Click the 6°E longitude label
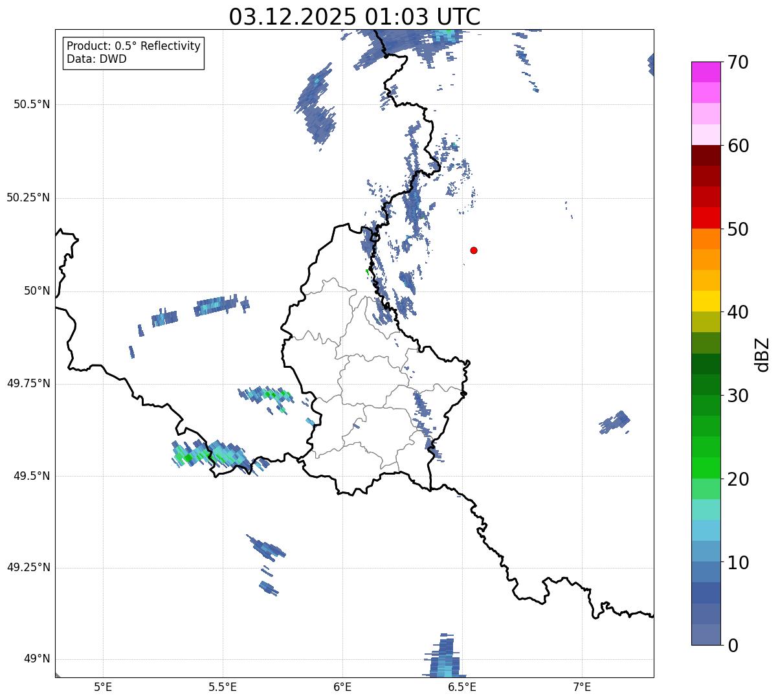Viewport: 778px width, 700px height. 342,686
